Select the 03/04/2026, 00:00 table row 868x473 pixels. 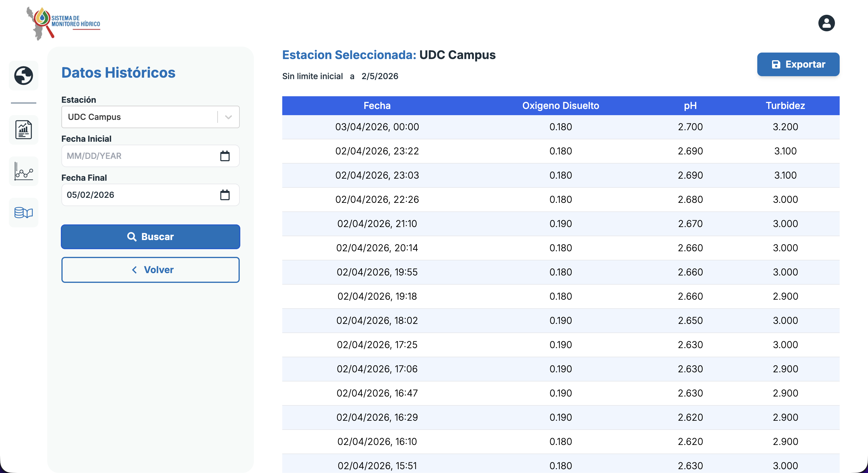coord(561,127)
